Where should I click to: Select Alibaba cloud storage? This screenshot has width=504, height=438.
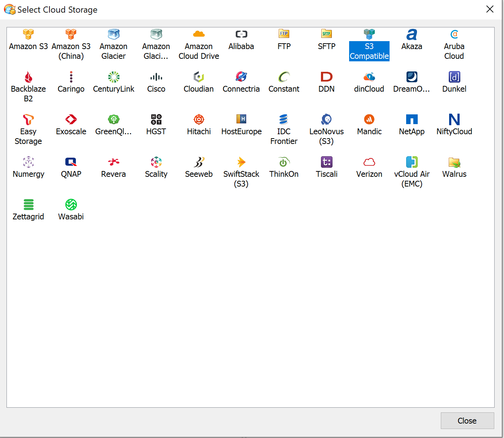click(241, 34)
